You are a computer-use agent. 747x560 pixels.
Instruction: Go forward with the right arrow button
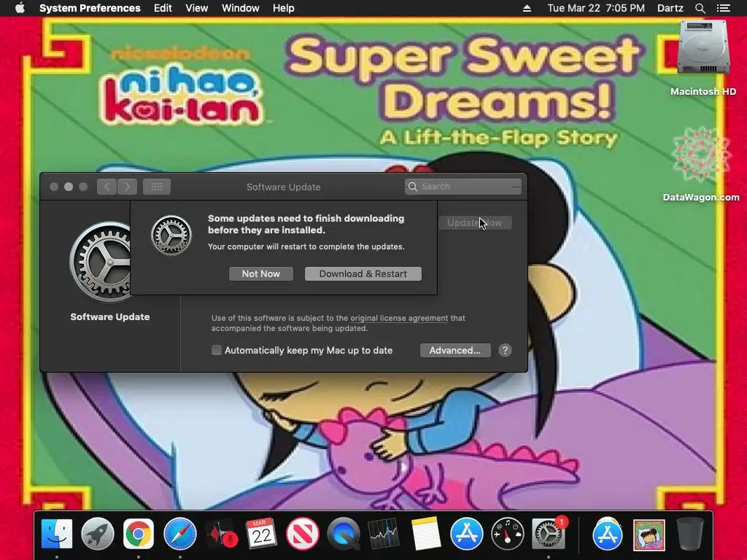pyautogui.click(x=127, y=187)
